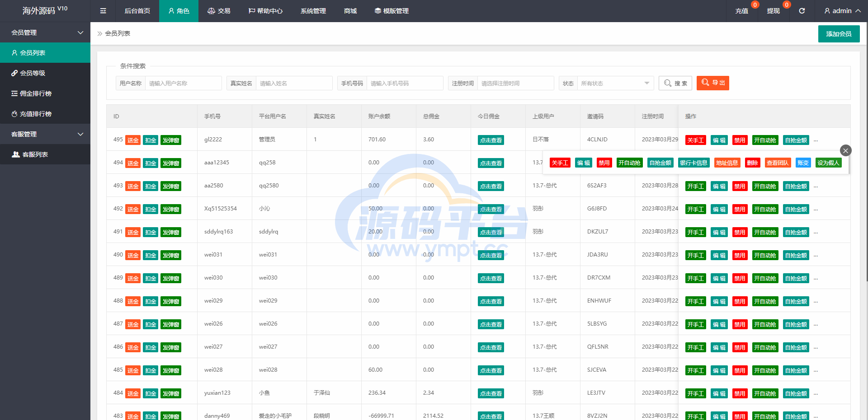Click the 添加会员 button
The width and height of the screenshot is (868, 420).
tap(839, 34)
